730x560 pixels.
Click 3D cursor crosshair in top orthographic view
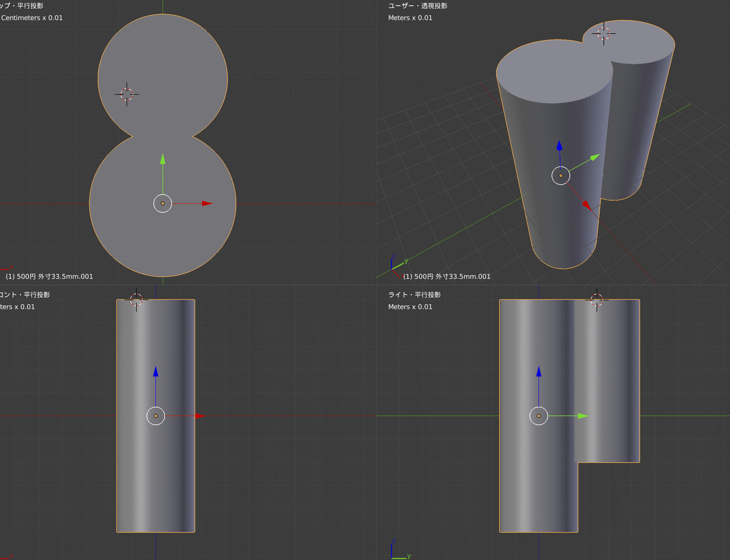127,94
